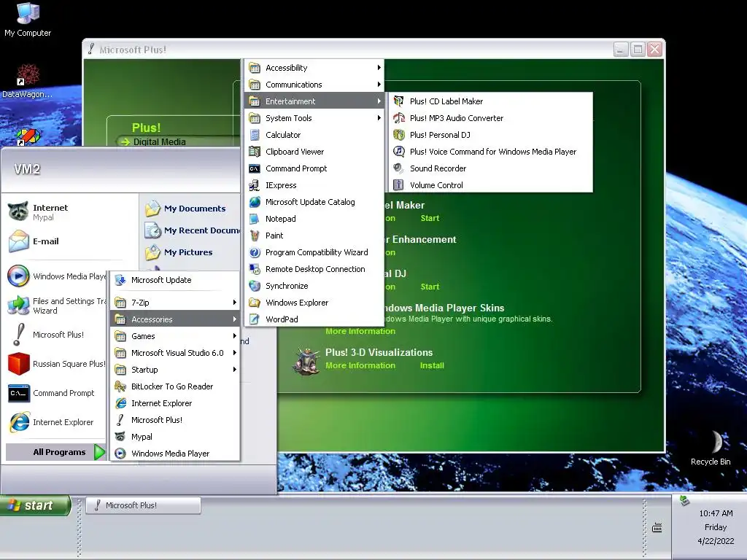Click Install for Plus! 3-D Visualizations
747x560 pixels.
coord(432,366)
